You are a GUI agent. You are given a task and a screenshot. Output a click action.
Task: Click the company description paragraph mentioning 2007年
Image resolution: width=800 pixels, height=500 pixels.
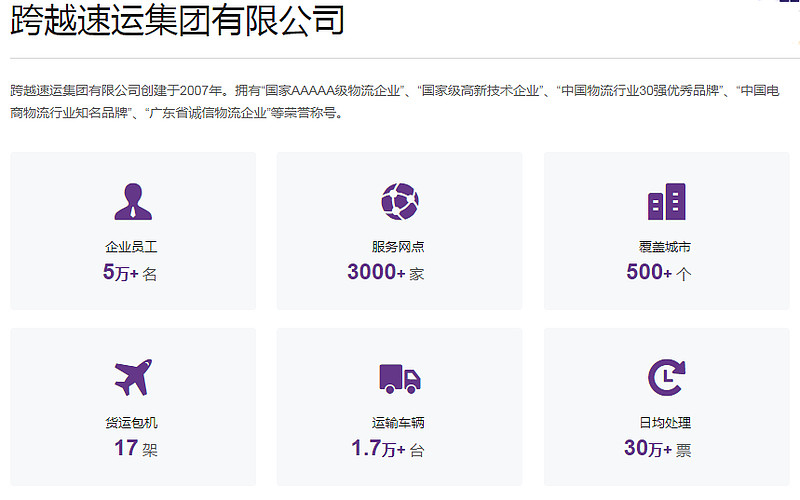[x=395, y=102]
